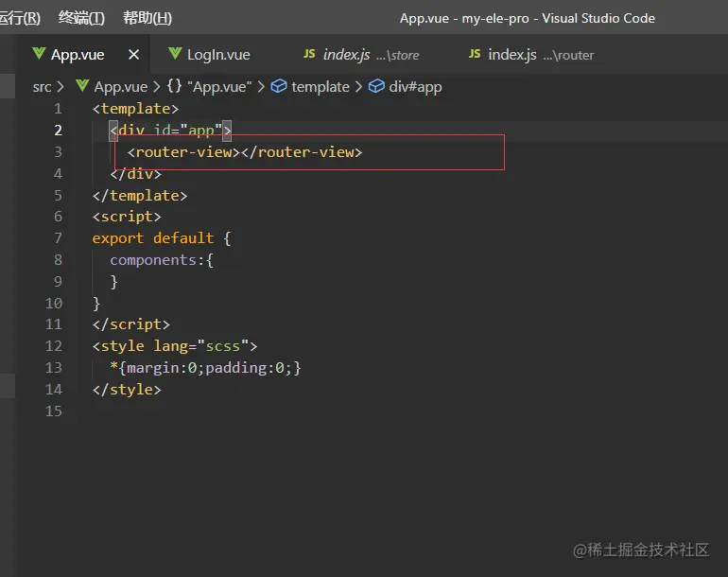Open the 帮助(H) menu
The height and width of the screenshot is (577, 728).
[147, 18]
